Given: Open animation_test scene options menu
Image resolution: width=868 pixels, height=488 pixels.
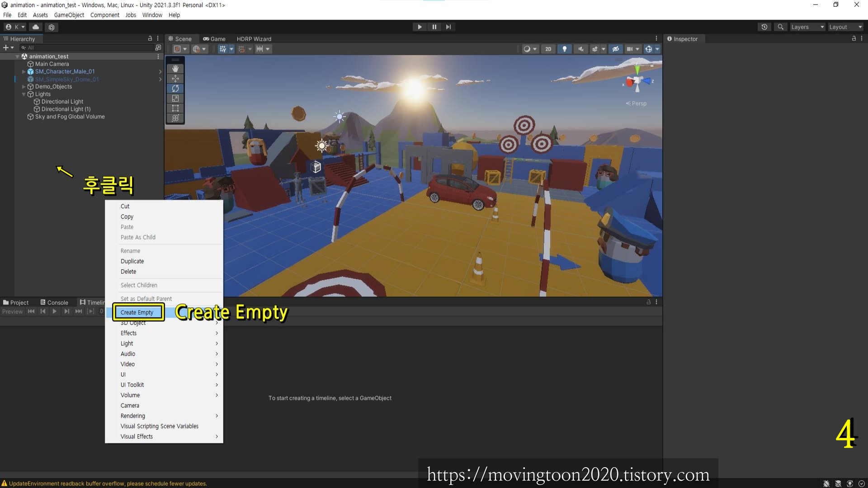Looking at the screenshot, I should click(x=158, y=56).
